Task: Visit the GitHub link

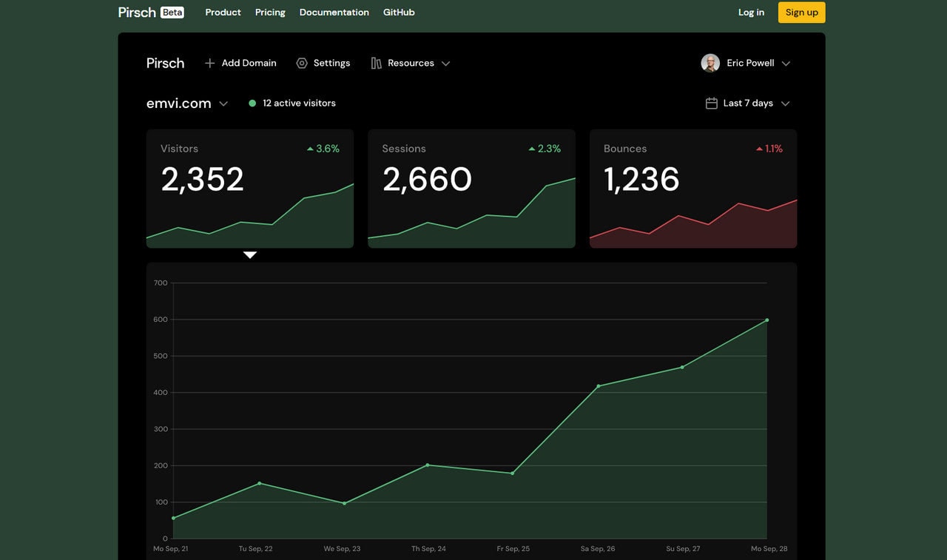Action: coord(399,13)
